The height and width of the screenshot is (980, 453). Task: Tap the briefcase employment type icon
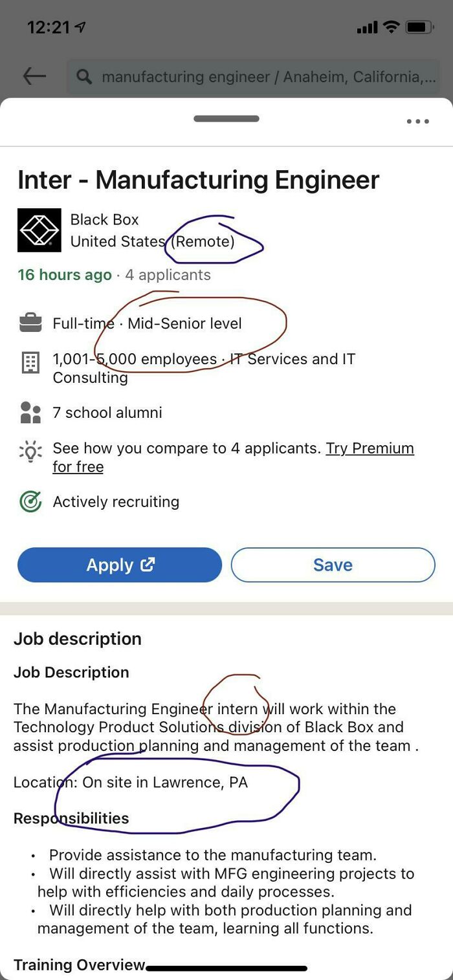[29, 323]
